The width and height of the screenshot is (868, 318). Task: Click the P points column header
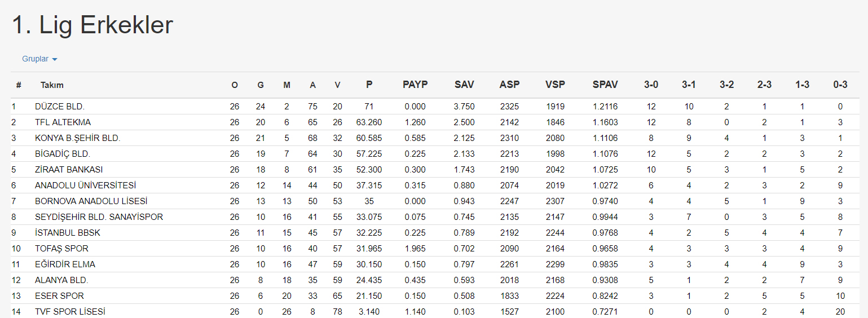[369, 85]
